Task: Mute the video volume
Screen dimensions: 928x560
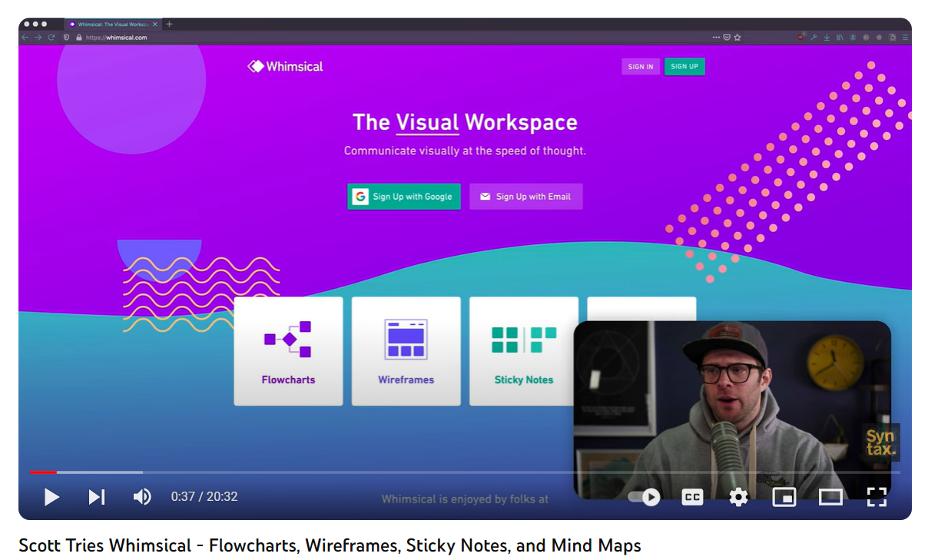Action: 142,497
